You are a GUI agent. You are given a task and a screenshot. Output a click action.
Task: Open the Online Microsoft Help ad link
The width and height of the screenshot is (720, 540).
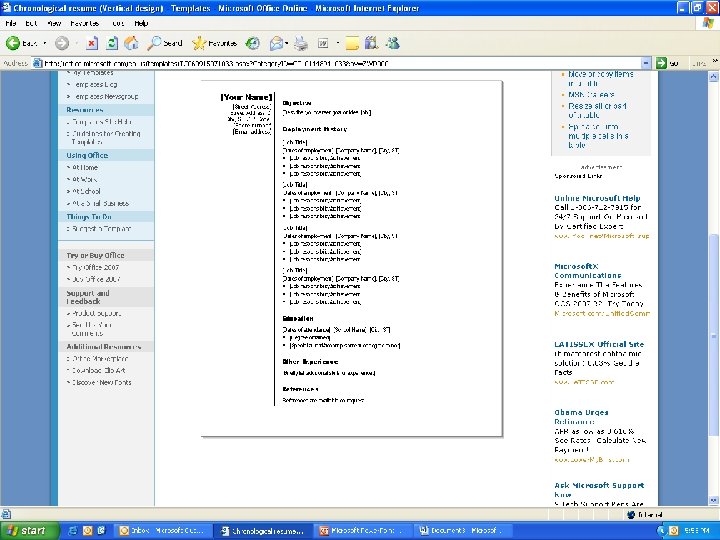pos(597,198)
